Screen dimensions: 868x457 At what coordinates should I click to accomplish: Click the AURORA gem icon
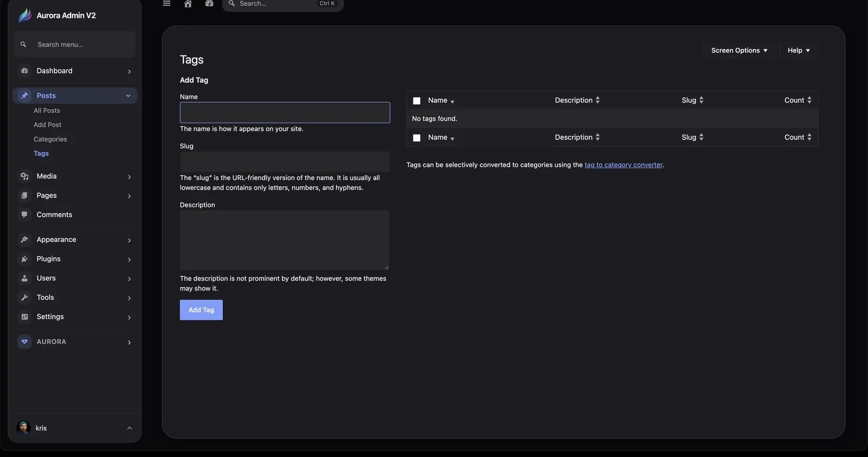[24, 341]
